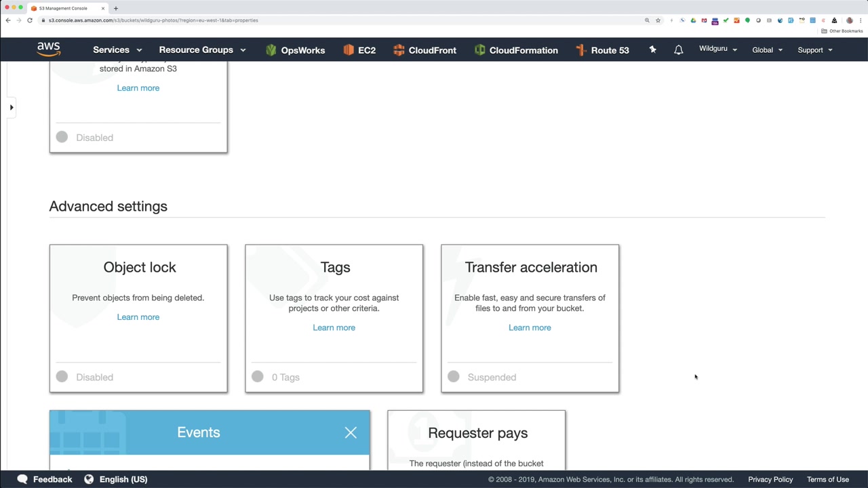Open the Global region dropdown

(767, 50)
